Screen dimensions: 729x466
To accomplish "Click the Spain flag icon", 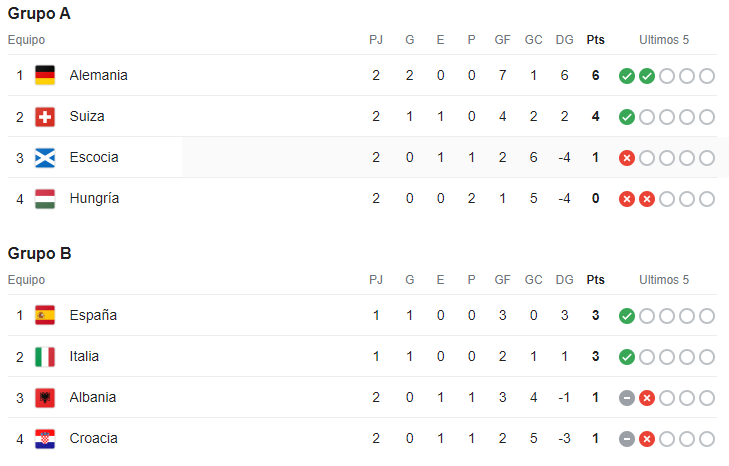I will tap(45, 316).
